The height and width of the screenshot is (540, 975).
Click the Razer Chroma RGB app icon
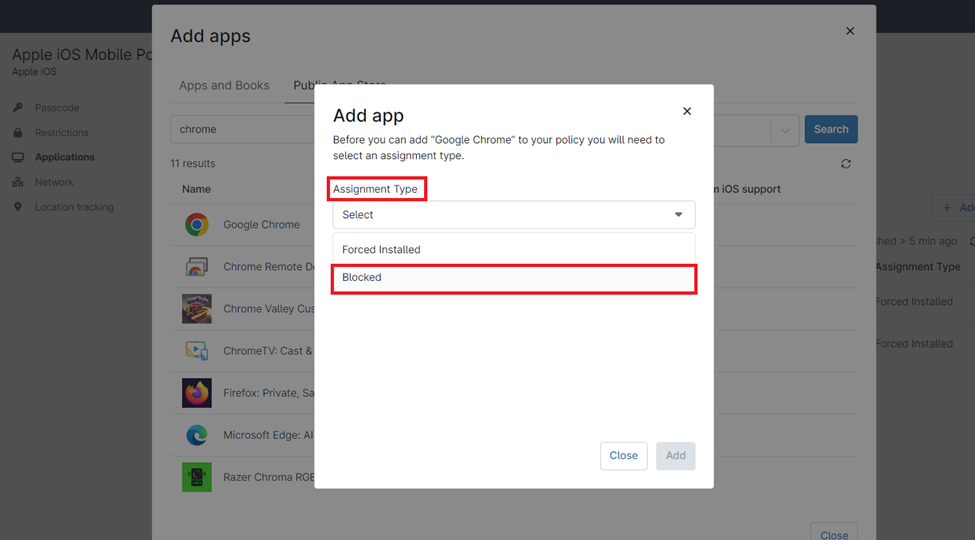click(x=196, y=477)
